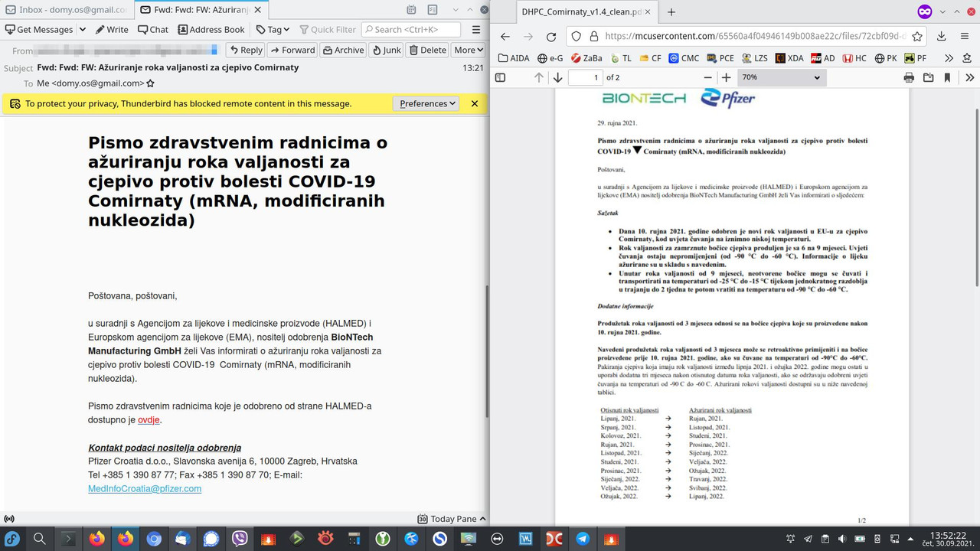The image size is (980, 551).
Task: Print the PDF document
Action: (909, 77)
